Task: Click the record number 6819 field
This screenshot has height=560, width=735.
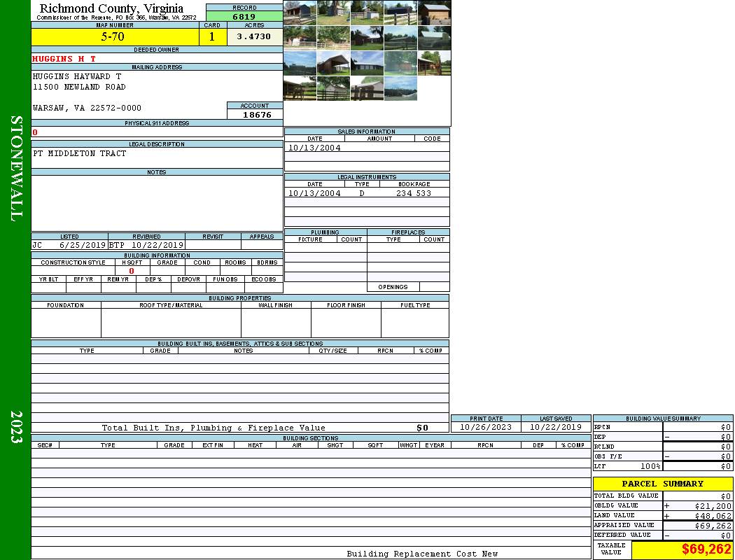Action: [244, 17]
